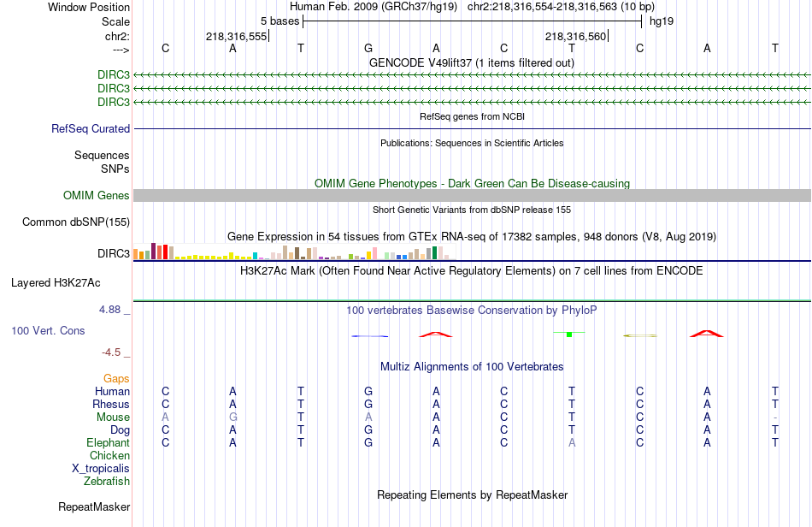Open Layered H3K27Ac track label

coord(56,283)
